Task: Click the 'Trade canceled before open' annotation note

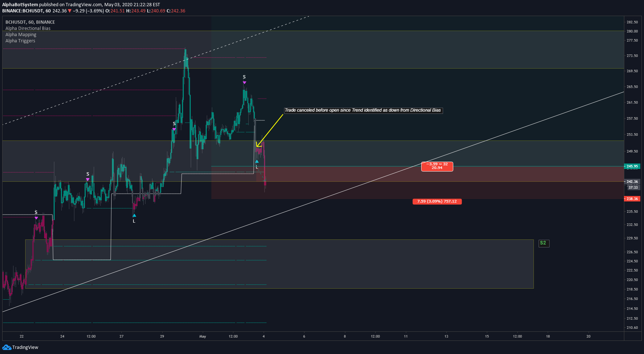Action: pyautogui.click(x=363, y=110)
